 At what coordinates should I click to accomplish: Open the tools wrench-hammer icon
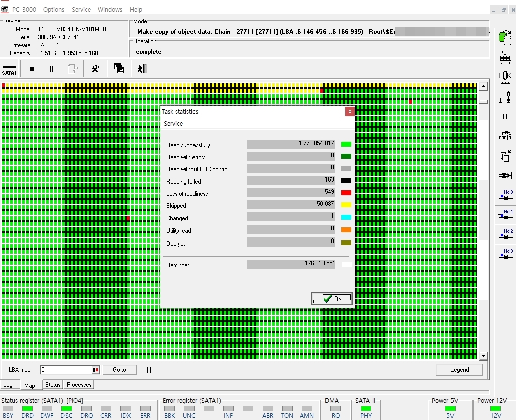pos(95,69)
